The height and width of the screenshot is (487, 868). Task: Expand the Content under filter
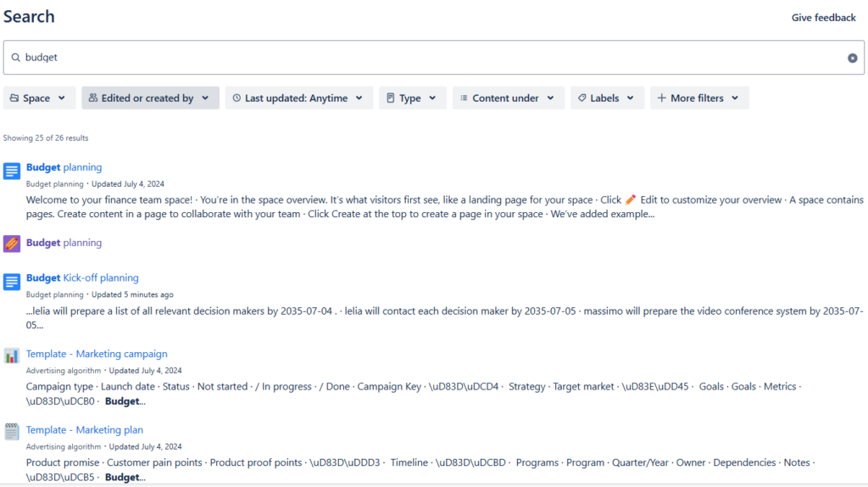click(x=508, y=98)
